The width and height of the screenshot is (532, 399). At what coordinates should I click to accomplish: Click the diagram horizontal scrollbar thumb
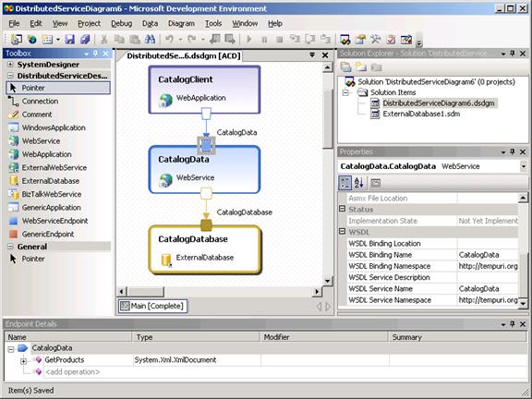[146, 292]
